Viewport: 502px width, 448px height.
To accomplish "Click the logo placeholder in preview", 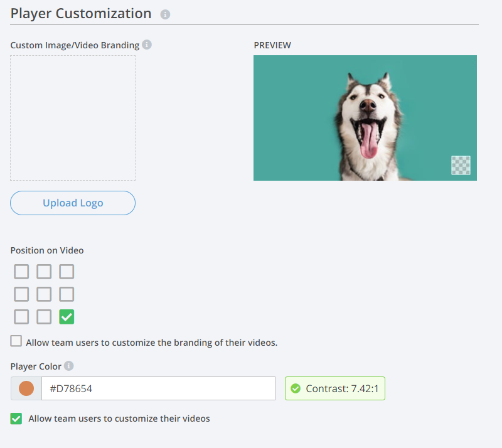I will [x=461, y=165].
